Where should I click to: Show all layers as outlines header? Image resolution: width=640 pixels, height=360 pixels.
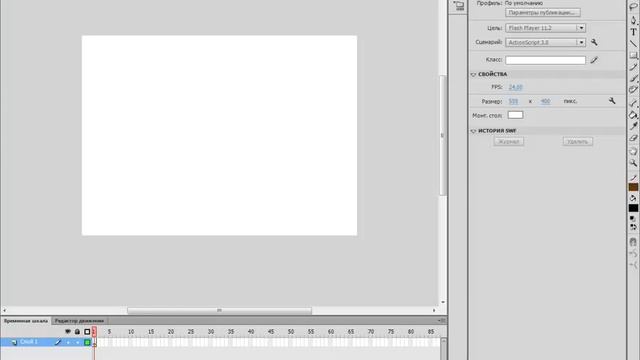pyautogui.click(x=87, y=331)
